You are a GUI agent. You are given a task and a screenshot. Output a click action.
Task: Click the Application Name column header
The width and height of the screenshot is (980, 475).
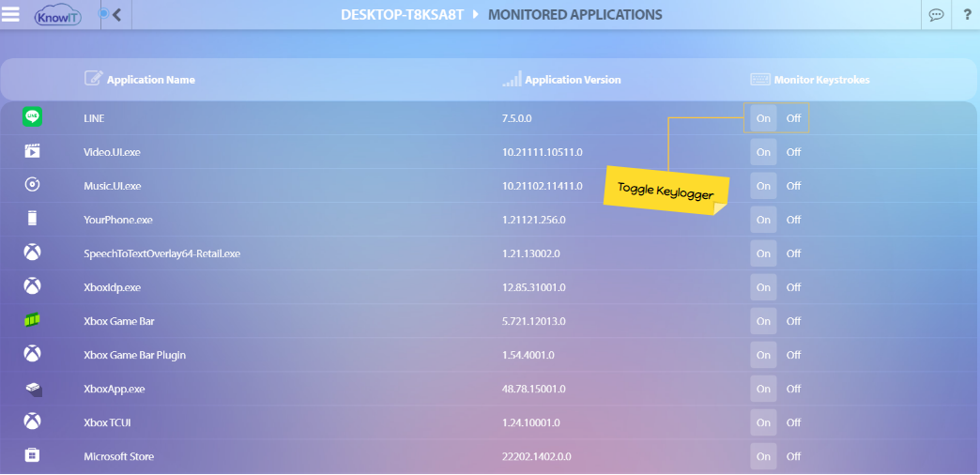pyautogui.click(x=150, y=80)
